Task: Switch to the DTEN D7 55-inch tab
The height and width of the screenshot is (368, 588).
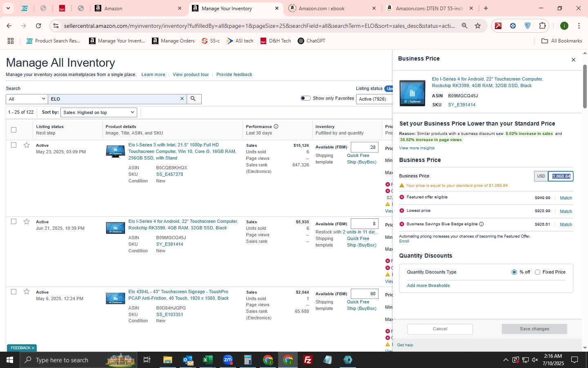Action: click(x=430, y=8)
